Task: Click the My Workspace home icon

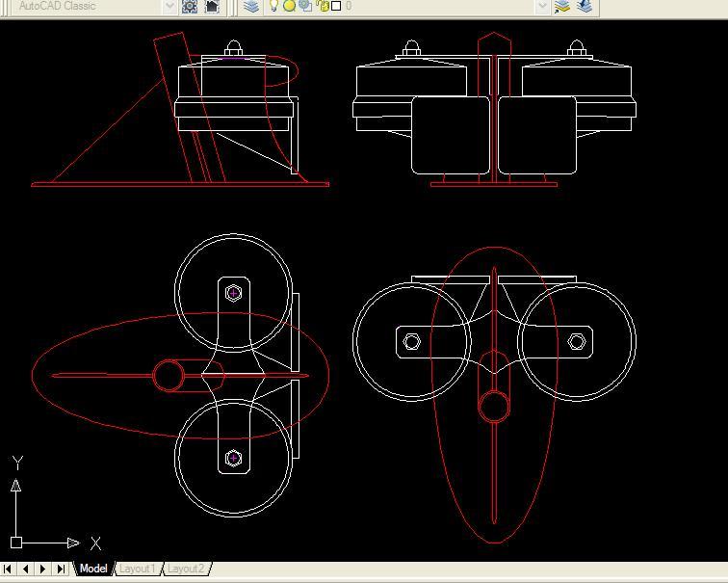Action: [212, 7]
